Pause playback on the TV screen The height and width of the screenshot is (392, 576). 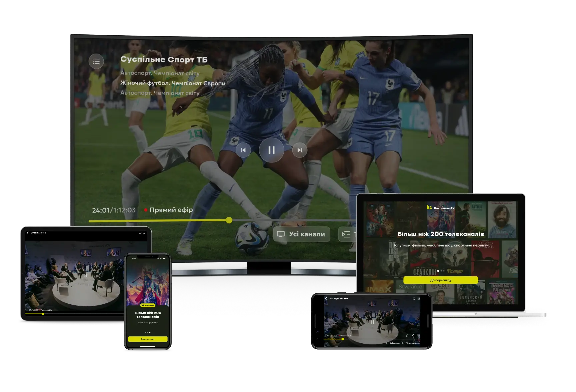(271, 150)
